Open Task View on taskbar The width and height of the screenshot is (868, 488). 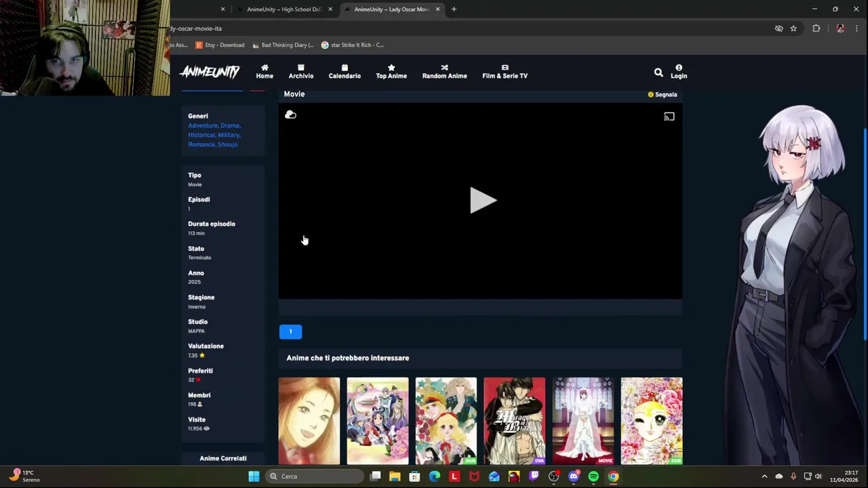tap(375, 476)
